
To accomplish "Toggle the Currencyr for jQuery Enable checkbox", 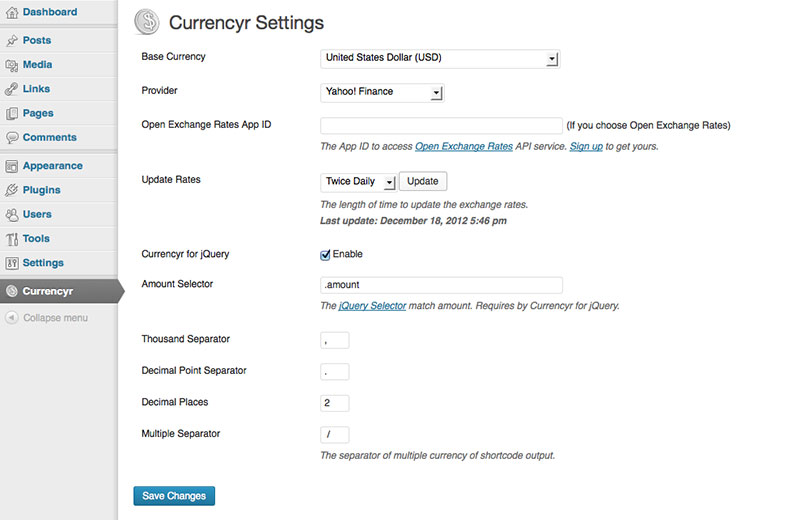I will (x=325, y=255).
